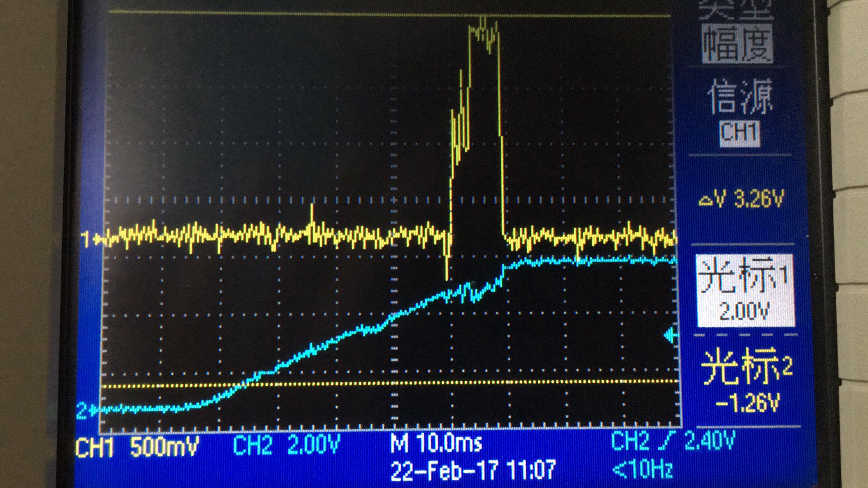Click the CH2 ground reference marker
Viewport: 868px width, 488px height.
(82, 410)
